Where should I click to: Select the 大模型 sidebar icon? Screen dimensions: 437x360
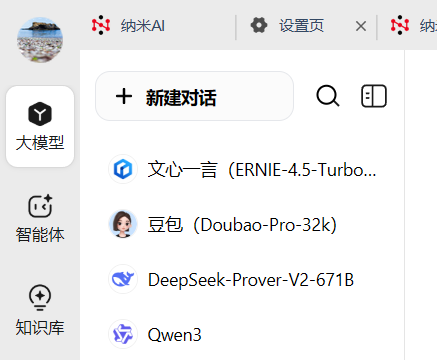[40, 126]
